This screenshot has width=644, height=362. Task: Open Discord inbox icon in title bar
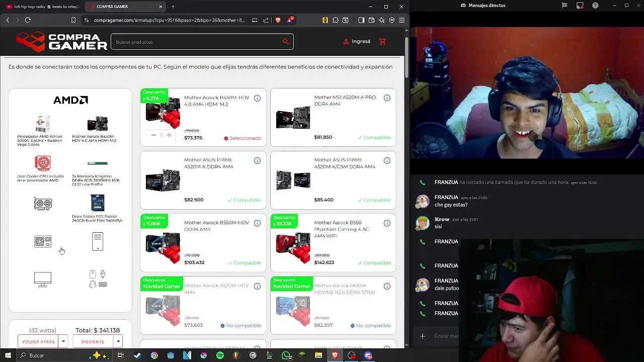[x=580, y=6]
